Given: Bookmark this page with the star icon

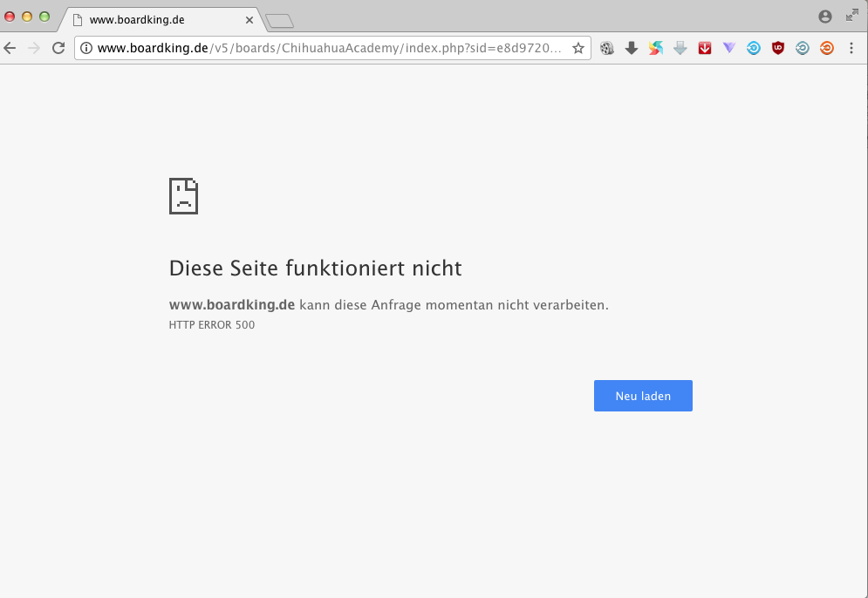Looking at the screenshot, I should pyautogui.click(x=578, y=48).
